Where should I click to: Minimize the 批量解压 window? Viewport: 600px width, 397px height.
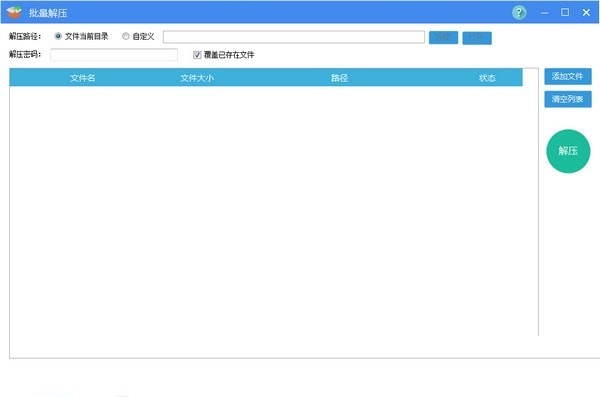(x=545, y=13)
